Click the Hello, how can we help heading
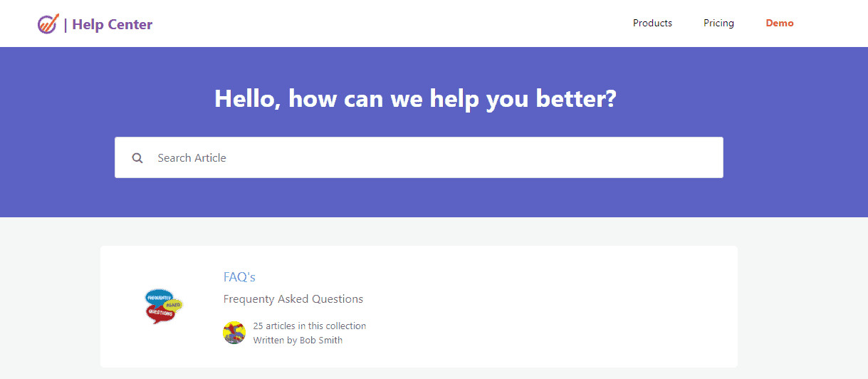Screen dimensions: 868x379 (415, 99)
